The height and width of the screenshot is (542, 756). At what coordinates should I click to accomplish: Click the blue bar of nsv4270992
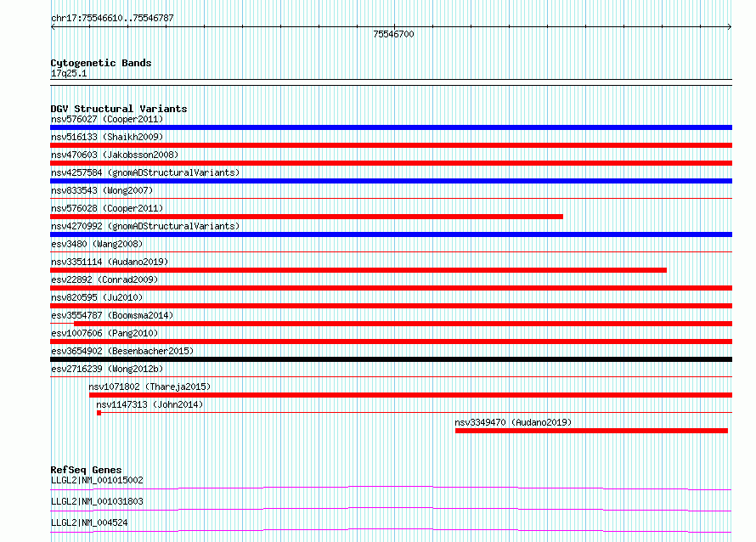coord(391,234)
